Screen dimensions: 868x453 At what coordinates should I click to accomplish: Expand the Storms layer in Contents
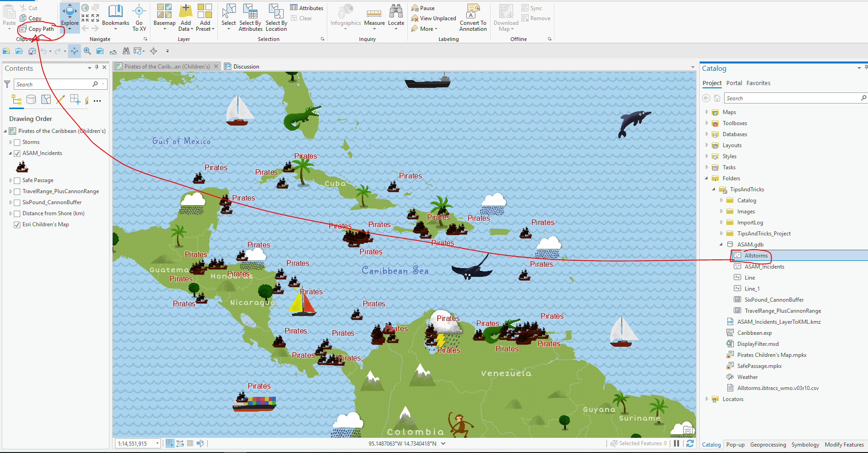pyautogui.click(x=11, y=142)
